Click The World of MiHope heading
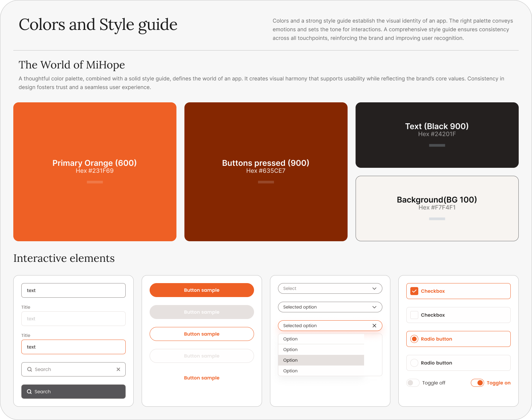The height and width of the screenshot is (420, 532). 72,65
